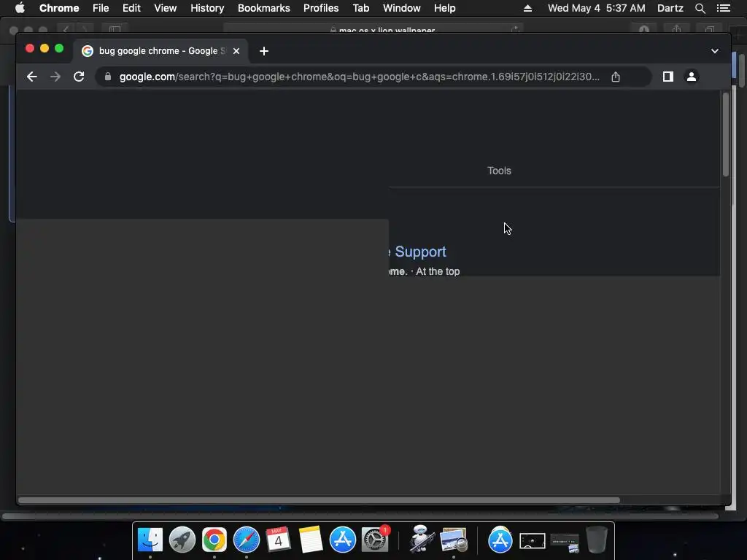Open the Apple menu
Screen dimensions: 747x560
click(20, 8)
